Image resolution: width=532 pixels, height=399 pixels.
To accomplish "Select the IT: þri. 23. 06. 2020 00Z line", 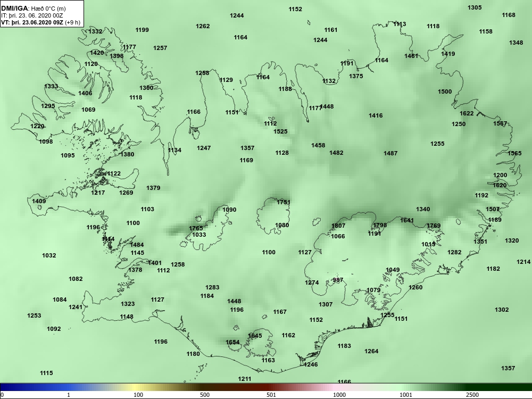I will 31,15.
